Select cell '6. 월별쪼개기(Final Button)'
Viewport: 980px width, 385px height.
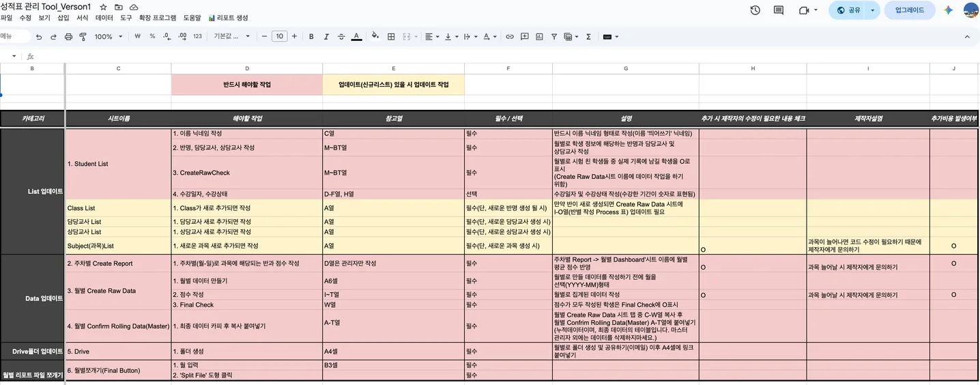tap(118, 370)
